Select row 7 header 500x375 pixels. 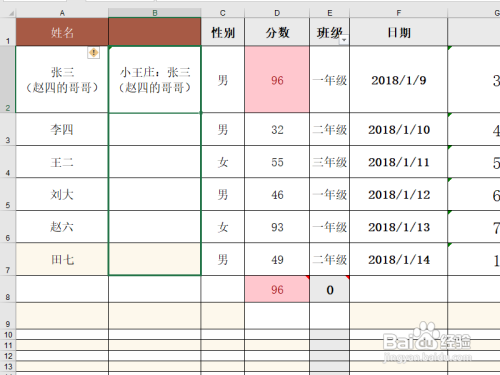tap(8, 259)
